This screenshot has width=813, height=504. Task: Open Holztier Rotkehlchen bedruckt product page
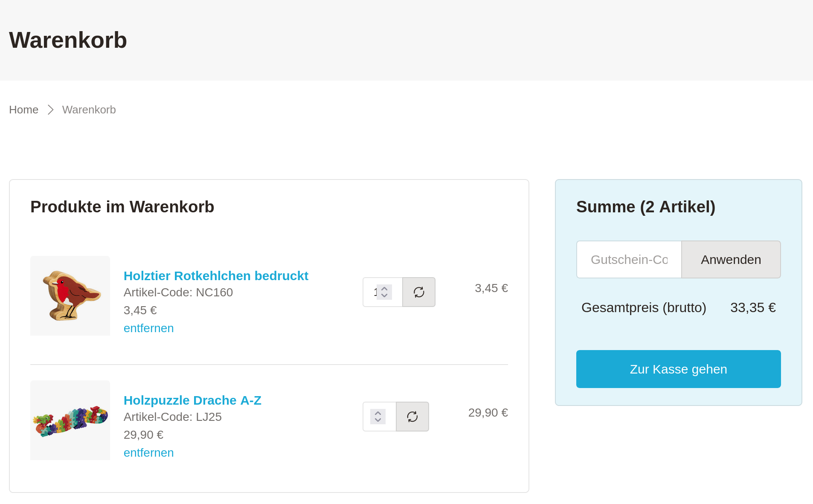coord(215,276)
